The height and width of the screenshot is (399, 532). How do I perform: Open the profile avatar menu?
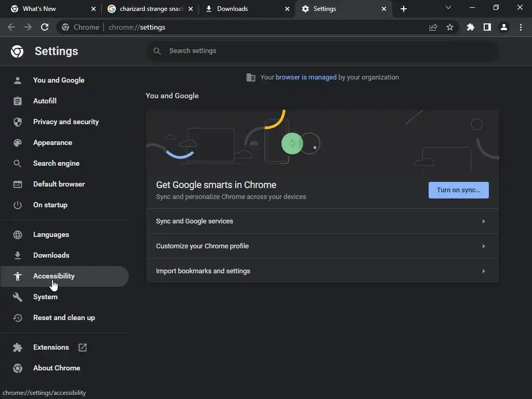coord(504,27)
